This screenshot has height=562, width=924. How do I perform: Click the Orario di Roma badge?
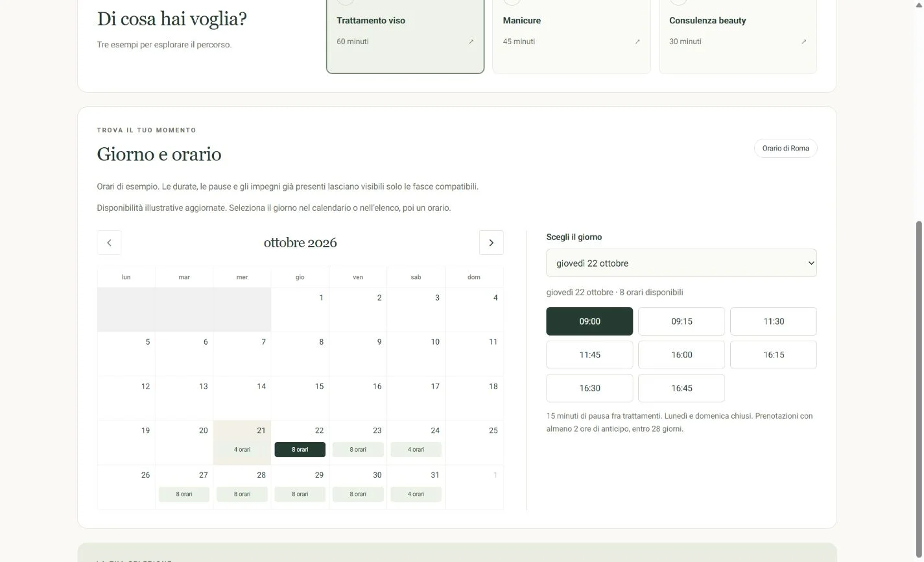click(785, 148)
